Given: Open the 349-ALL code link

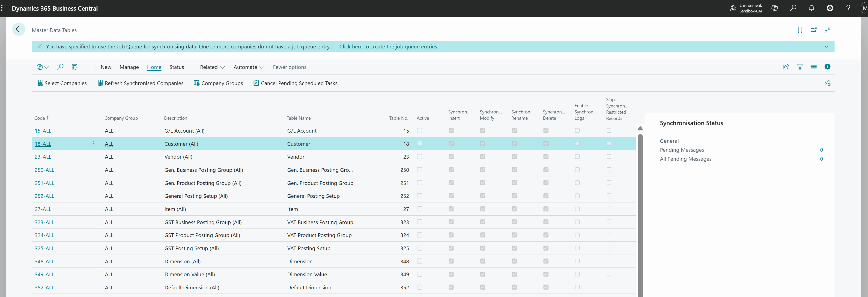Looking at the screenshot, I should (44, 274).
